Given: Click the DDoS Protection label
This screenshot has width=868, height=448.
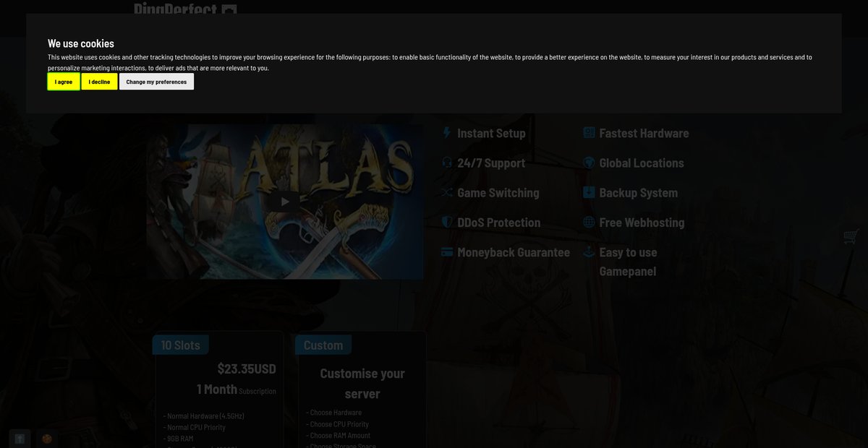Looking at the screenshot, I should [499, 223].
